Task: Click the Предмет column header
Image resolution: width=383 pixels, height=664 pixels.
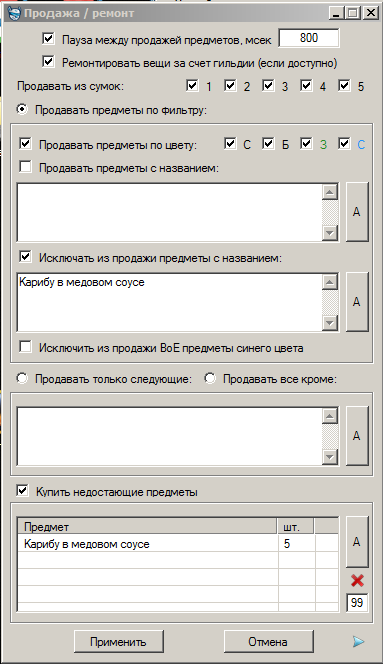Action: (147, 527)
